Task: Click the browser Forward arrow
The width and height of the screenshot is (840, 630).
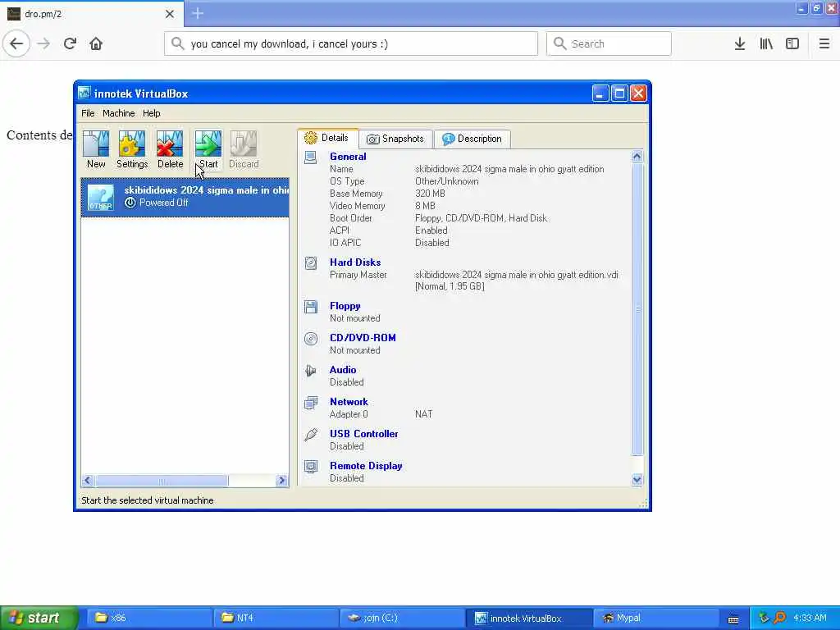Action: pyautogui.click(x=44, y=43)
